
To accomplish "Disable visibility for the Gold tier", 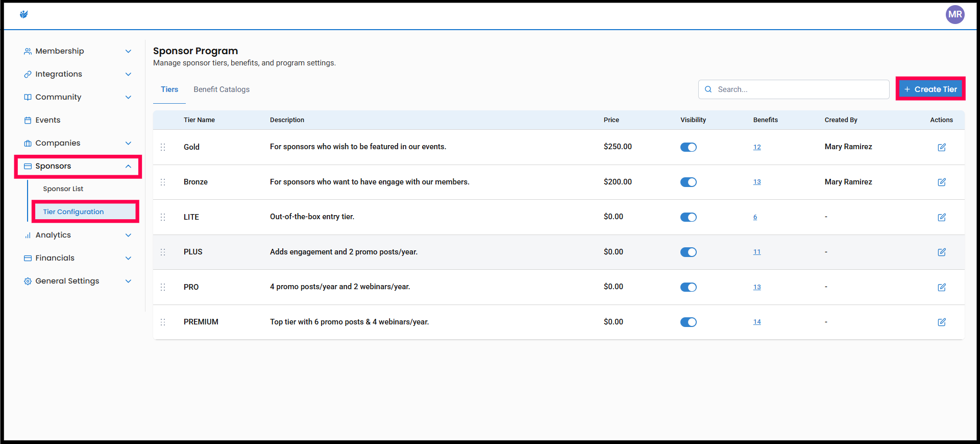I will coord(688,147).
